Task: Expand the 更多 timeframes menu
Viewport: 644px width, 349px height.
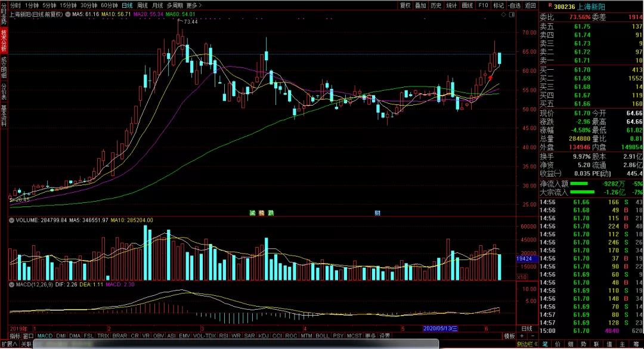Action: coord(194,5)
